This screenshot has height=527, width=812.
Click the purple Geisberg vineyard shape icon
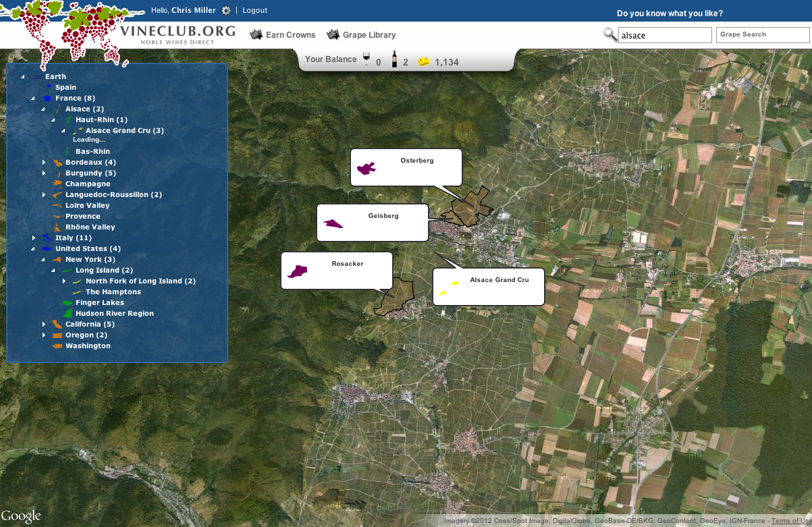333,224
